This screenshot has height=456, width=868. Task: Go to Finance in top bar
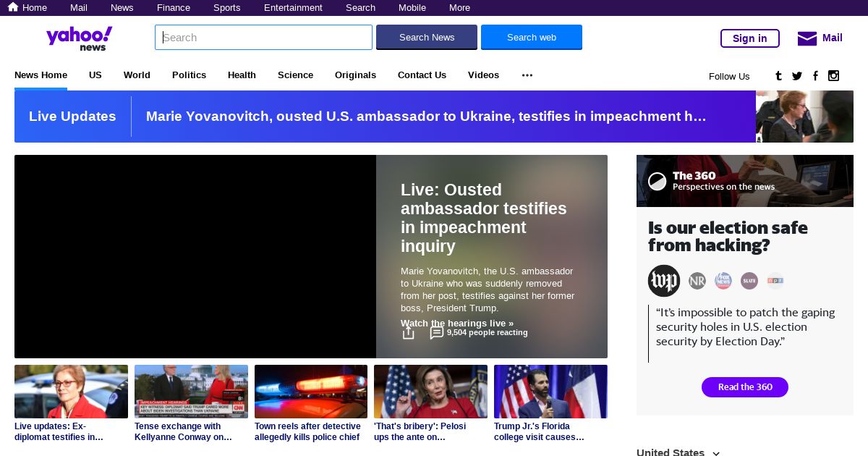(174, 8)
